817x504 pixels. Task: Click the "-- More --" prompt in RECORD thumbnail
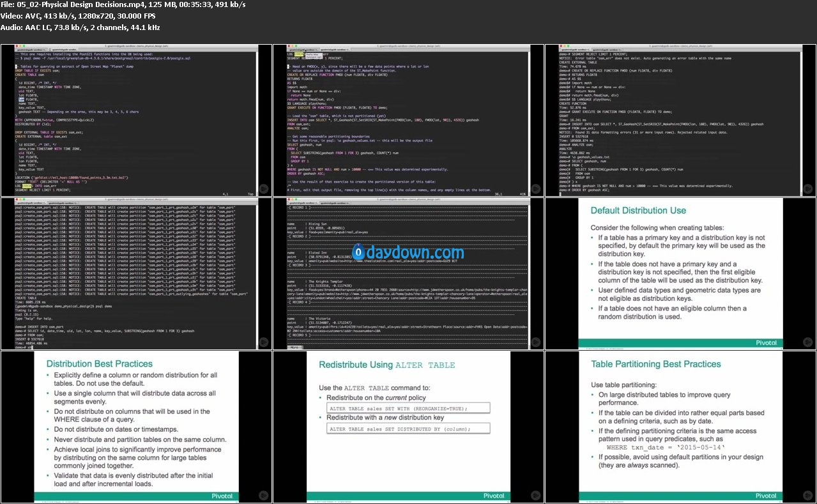(x=296, y=347)
